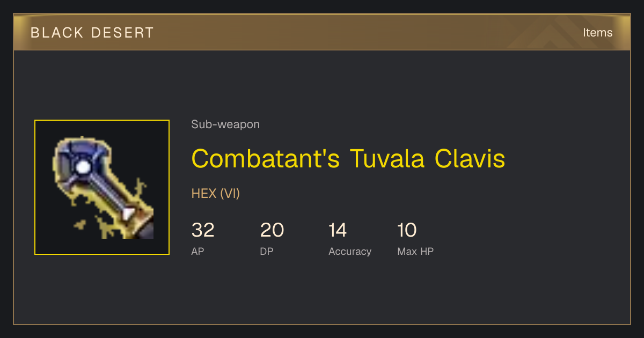The height and width of the screenshot is (338, 644).
Task: Click the Max HP stat label
Action: [x=415, y=251]
